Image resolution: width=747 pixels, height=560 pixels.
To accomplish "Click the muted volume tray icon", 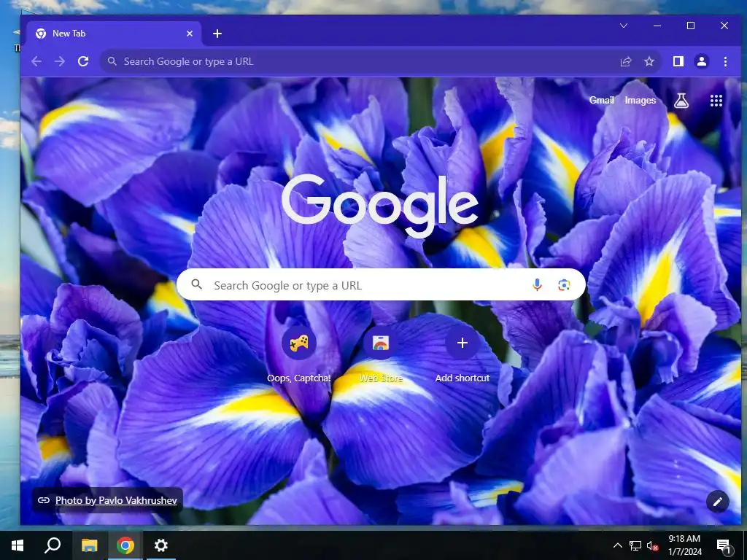I will (x=653, y=545).
